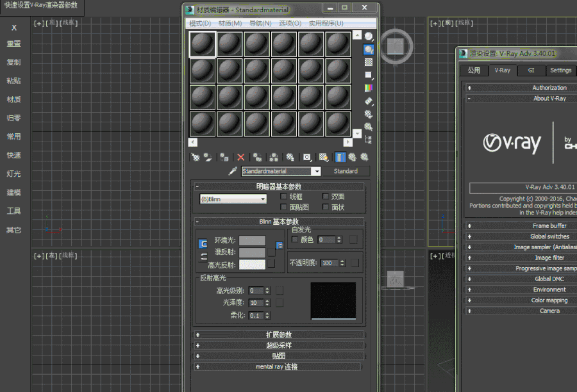Click the 漫反射 diffuse color swatch
The image size is (577, 392).
[252, 252]
